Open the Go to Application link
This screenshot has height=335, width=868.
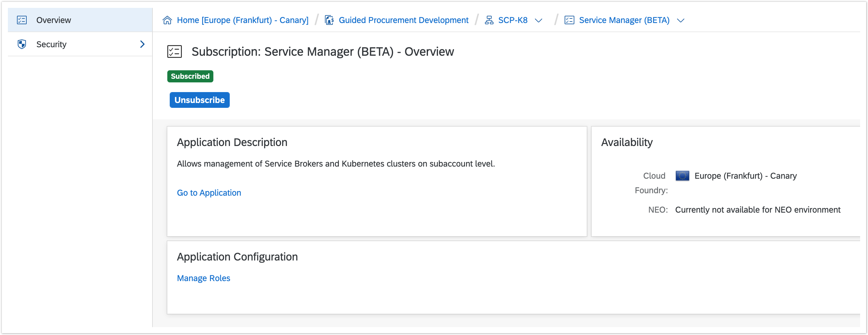[209, 193]
